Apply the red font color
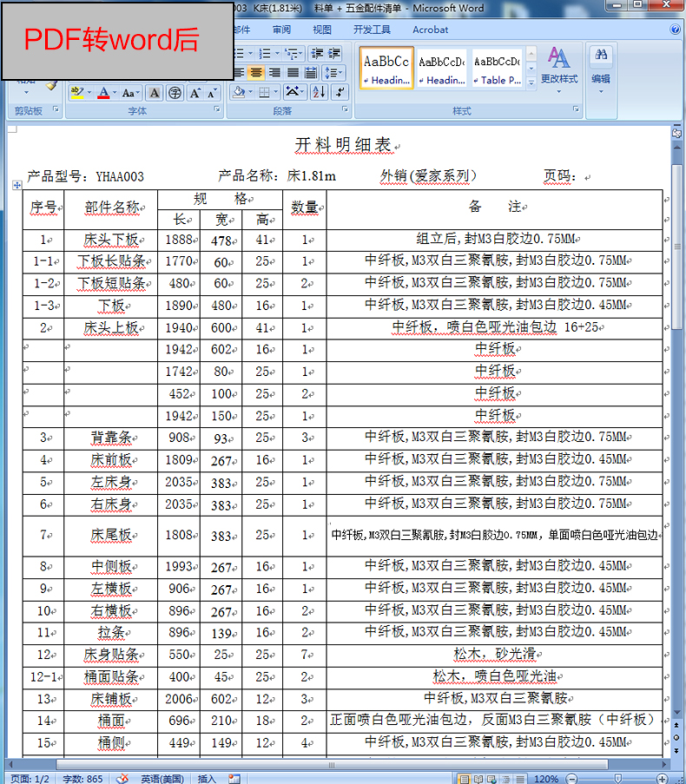Viewport: 686px width, 784px height. pos(103,93)
